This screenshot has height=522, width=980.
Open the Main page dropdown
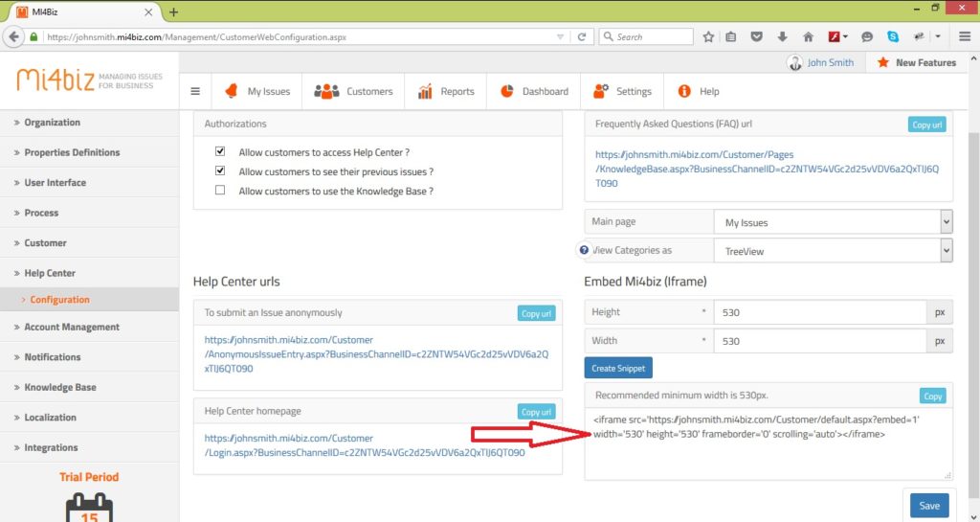point(833,222)
